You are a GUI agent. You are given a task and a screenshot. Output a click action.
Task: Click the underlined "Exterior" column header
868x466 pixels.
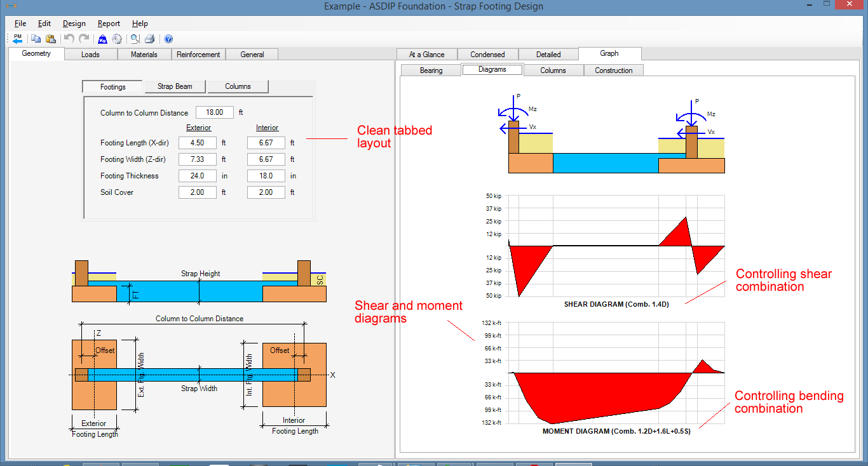pyautogui.click(x=198, y=128)
